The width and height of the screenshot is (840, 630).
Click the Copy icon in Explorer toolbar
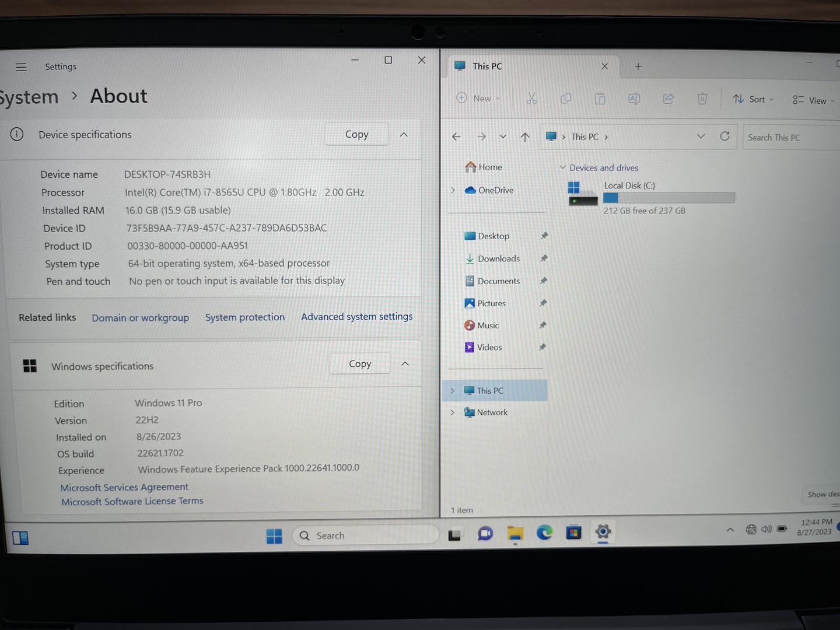566,99
